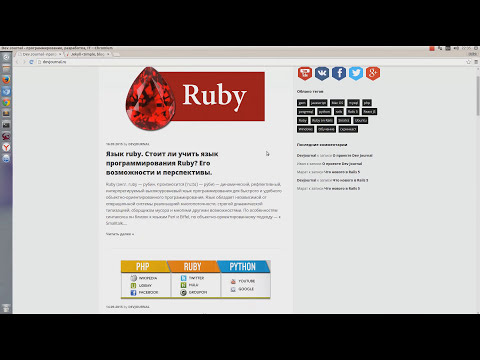Viewport: 480px width, 360px height.
Task: Open the VK social hexagon icon
Action: (322, 73)
